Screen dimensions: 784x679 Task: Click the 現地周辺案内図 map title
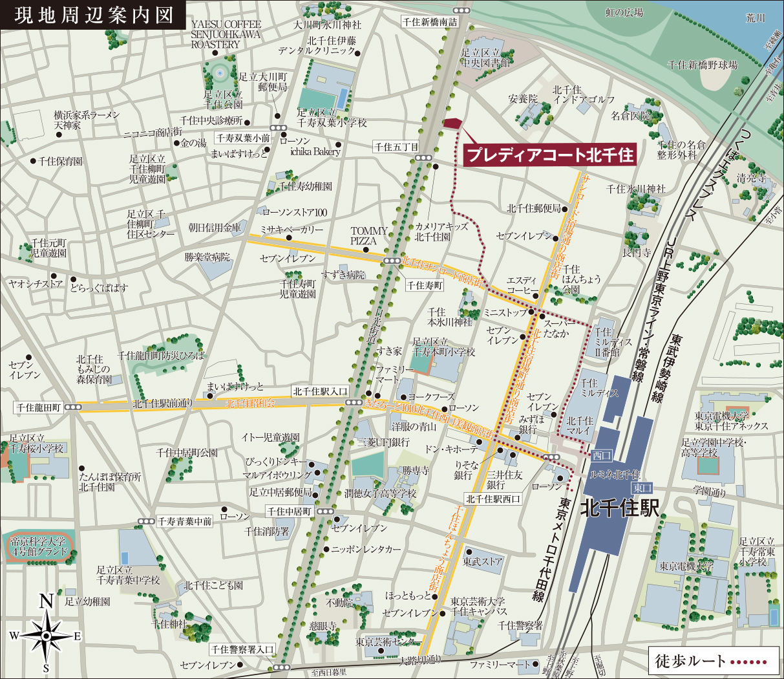pos(94,15)
